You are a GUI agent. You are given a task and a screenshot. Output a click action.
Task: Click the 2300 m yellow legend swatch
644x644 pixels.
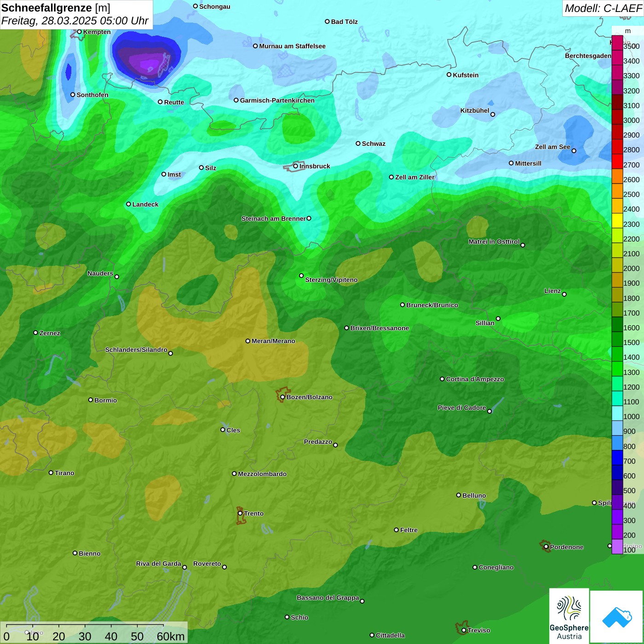[x=617, y=220]
